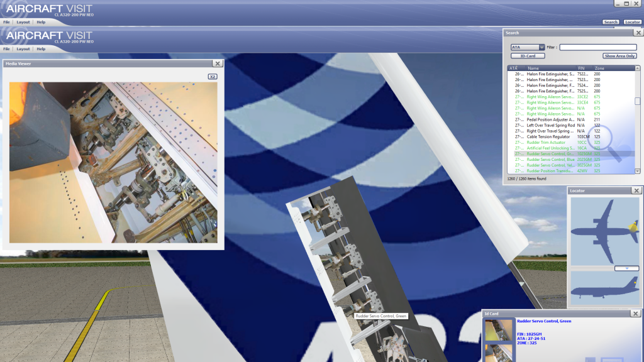This screenshot has width=644, height=362.
Task: Open File menu in the back window
Action: coord(6,22)
